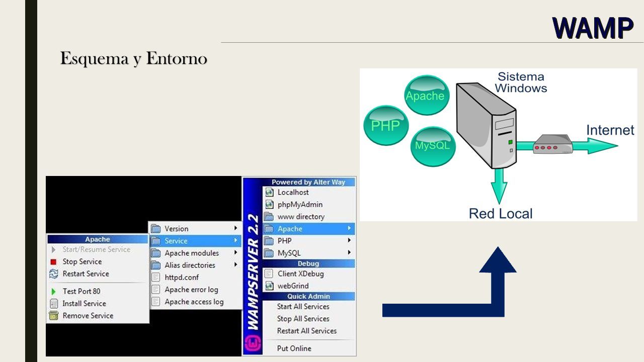The width and height of the screenshot is (644, 362).
Task: Click the MySQL folder icon
Action: (x=269, y=253)
